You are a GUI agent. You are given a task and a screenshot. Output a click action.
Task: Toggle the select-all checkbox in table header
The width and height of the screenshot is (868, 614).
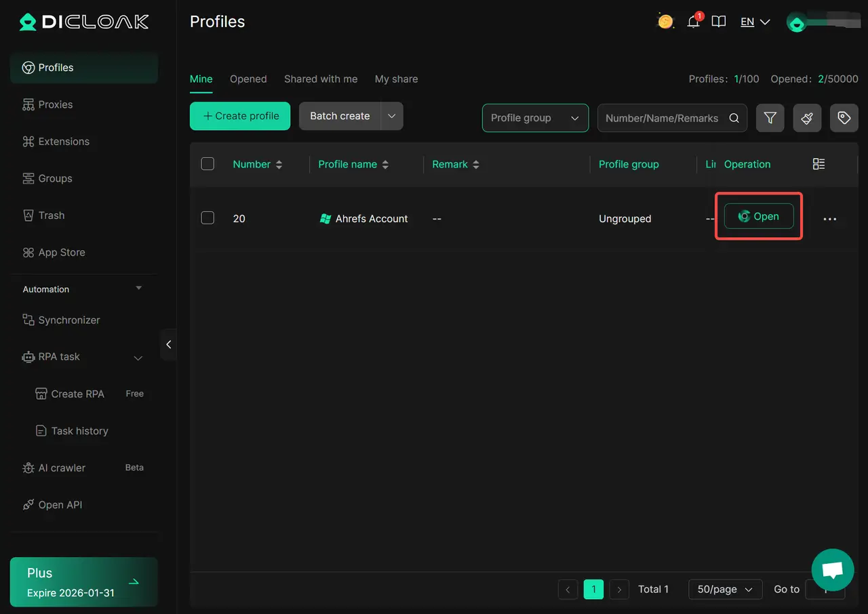pos(208,164)
